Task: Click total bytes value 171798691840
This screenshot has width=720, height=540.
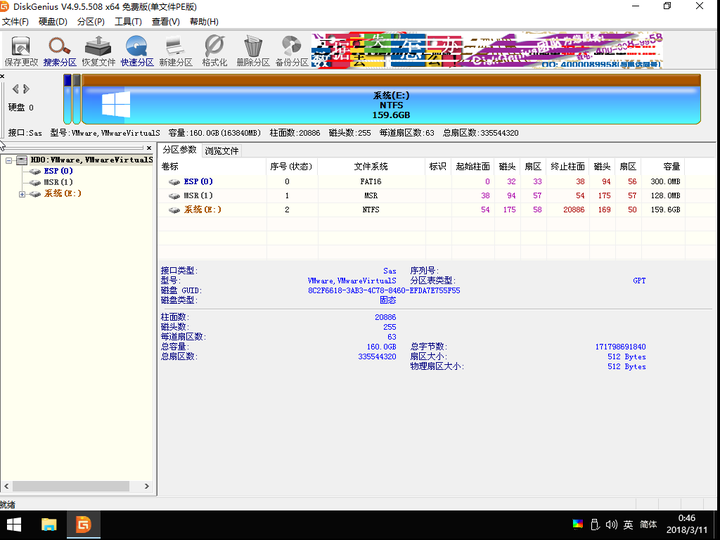Action: tap(620, 347)
